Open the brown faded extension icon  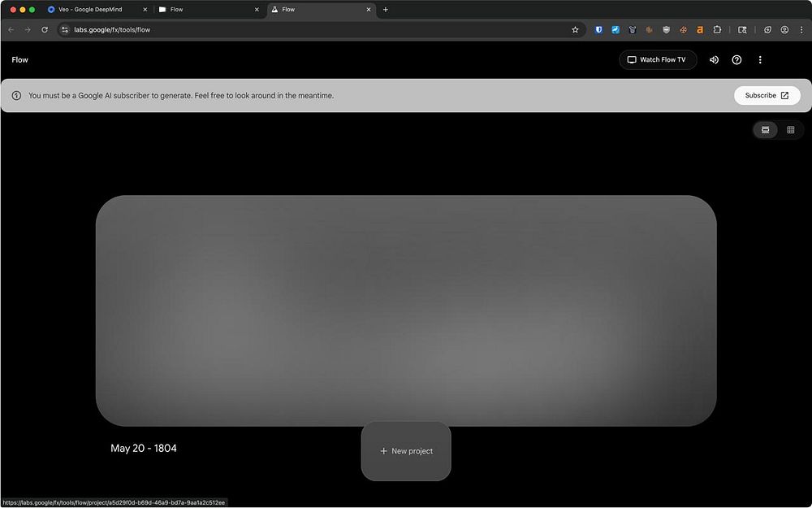(649, 29)
